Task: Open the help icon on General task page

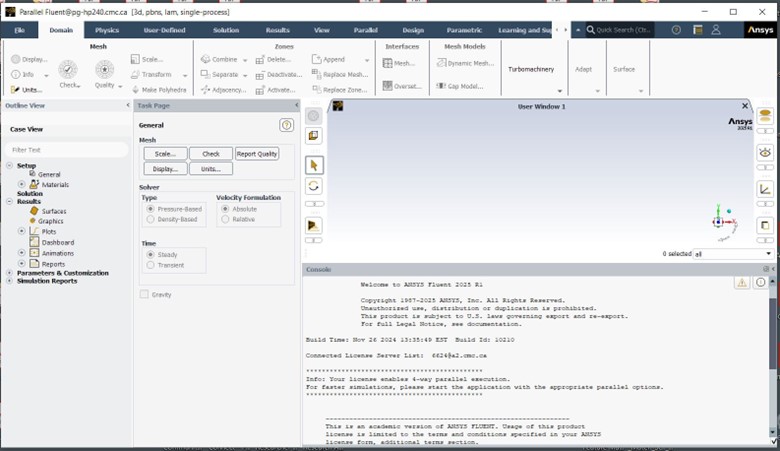Action: 286,125
